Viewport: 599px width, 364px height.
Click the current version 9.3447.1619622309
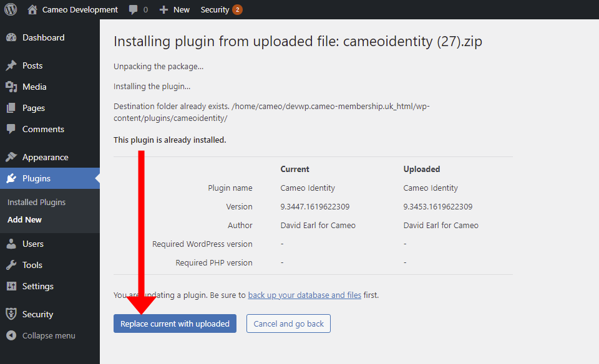pos(314,206)
